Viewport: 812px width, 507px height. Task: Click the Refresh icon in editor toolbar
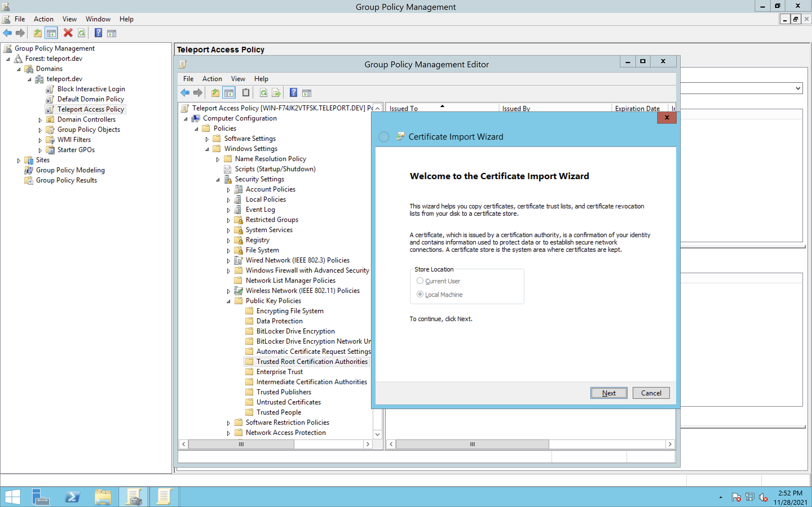(263, 93)
